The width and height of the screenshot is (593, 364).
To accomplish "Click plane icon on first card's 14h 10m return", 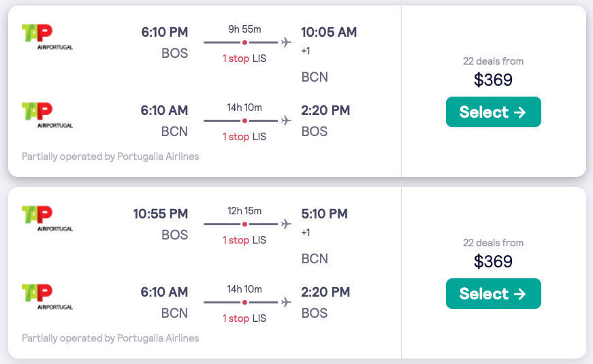I will click(286, 120).
